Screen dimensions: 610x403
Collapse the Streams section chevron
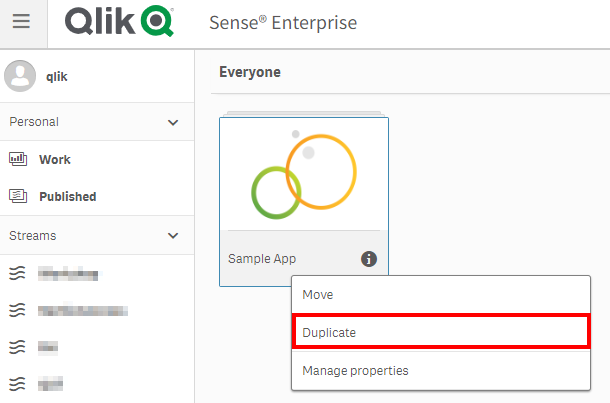point(173,236)
